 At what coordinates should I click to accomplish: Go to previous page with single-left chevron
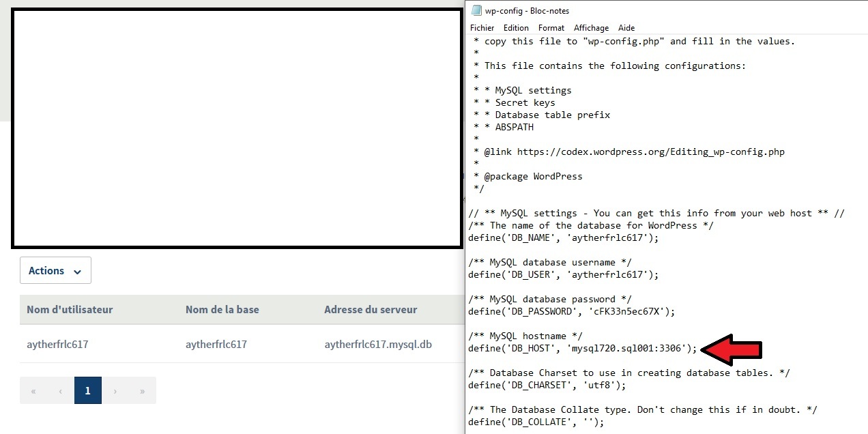[x=61, y=391]
